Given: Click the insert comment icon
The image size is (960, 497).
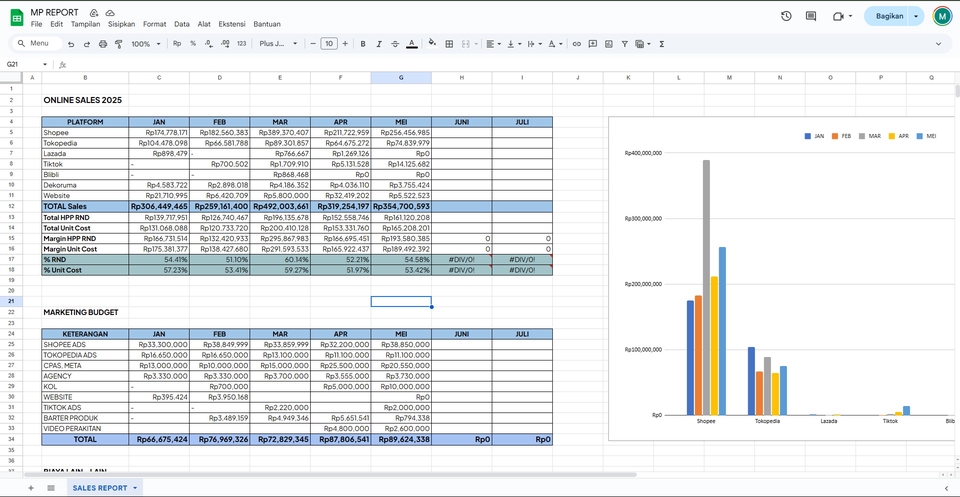Looking at the screenshot, I should [593, 44].
